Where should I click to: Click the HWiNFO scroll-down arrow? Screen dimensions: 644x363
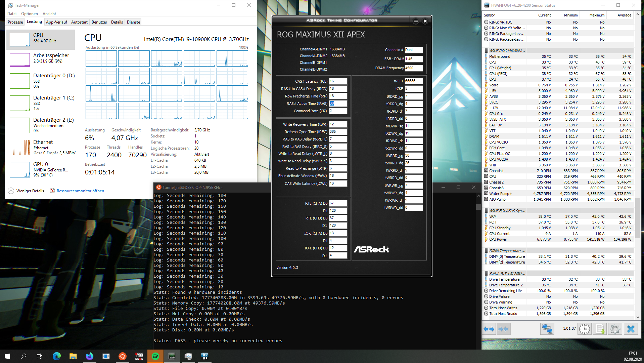(x=638, y=317)
